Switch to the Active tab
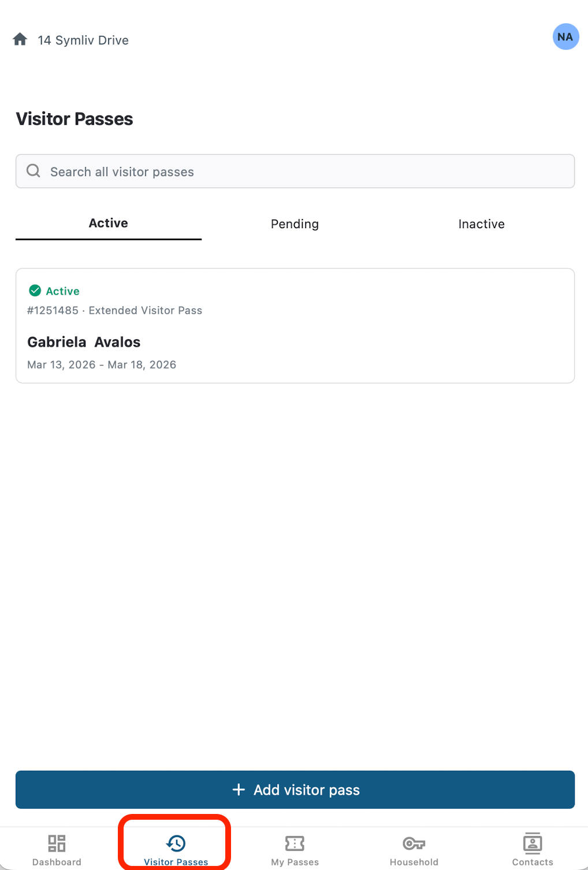 [x=109, y=224]
